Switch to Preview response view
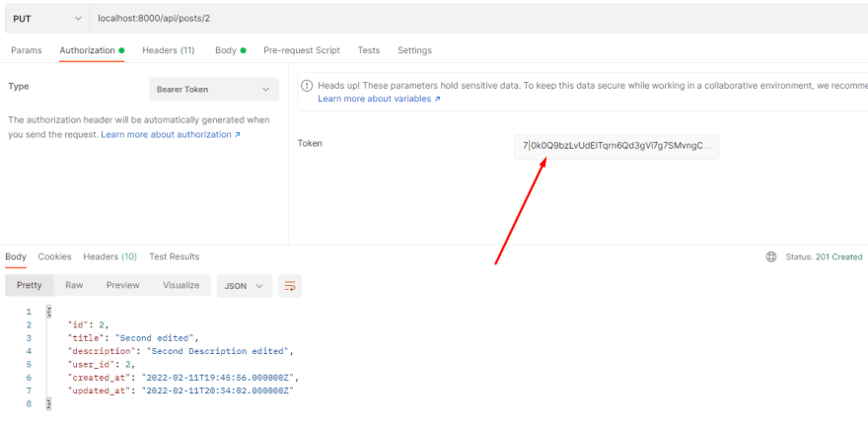This screenshot has height=425, width=868. pyautogui.click(x=123, y=286)
